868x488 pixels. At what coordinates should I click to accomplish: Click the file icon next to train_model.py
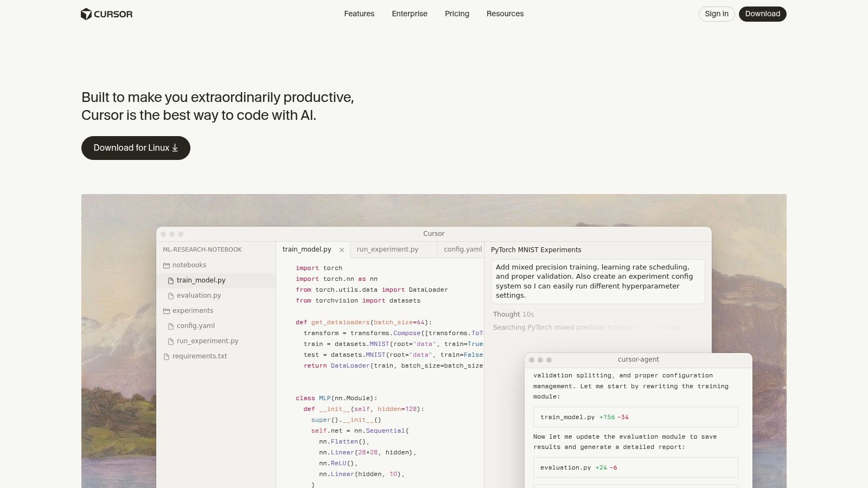(171, 280)
